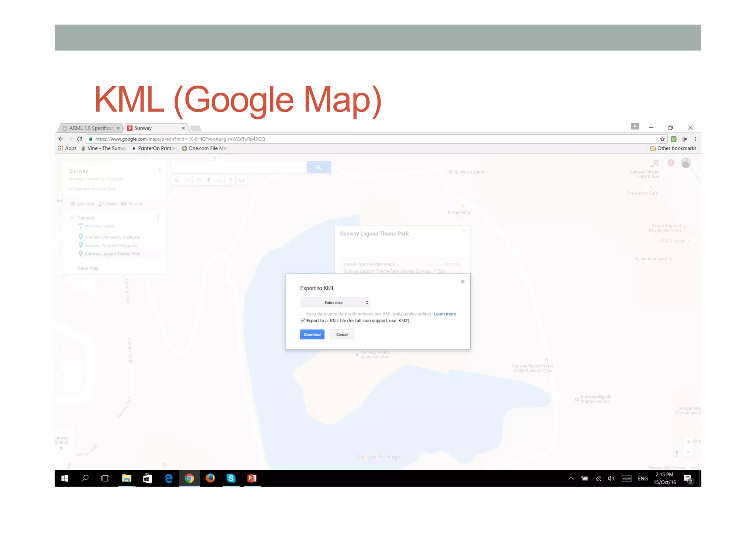
Task: Click the Redo arrow in map toolbar
Action: (187, 180)
